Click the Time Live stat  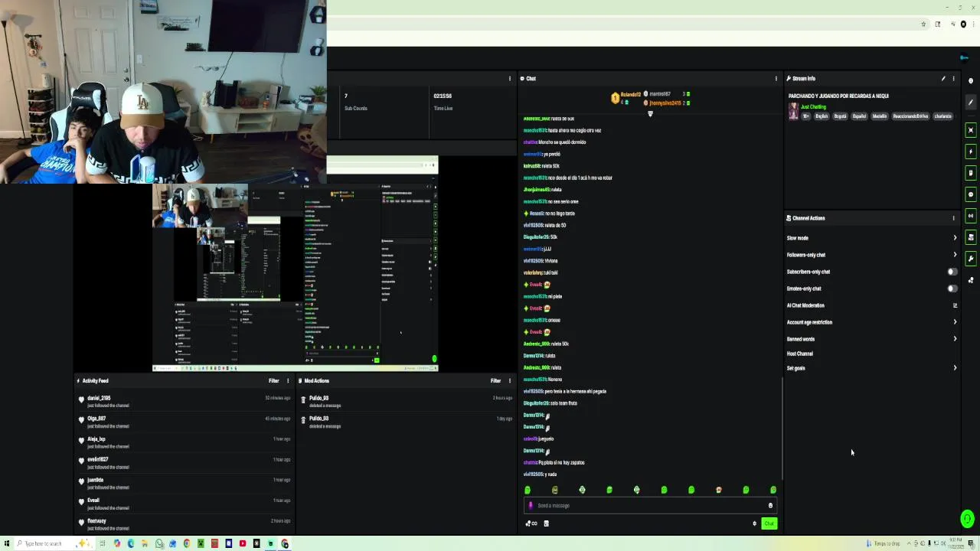443,102
